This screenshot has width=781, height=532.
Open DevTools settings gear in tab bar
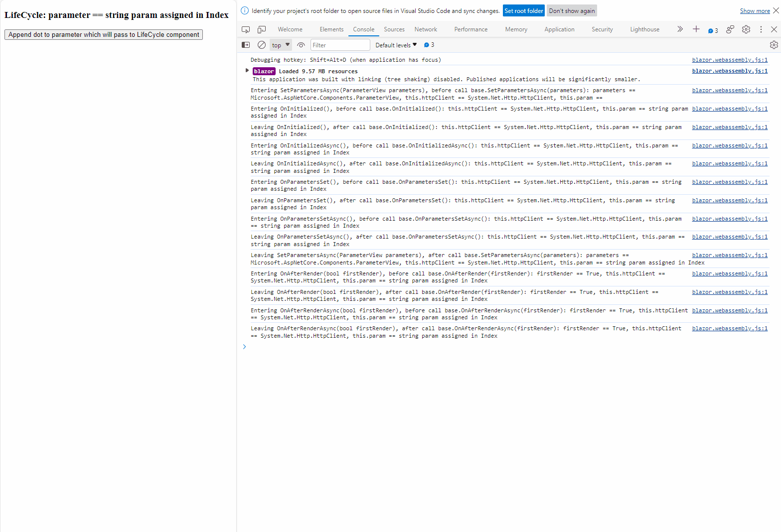click(x=746, y=29)
